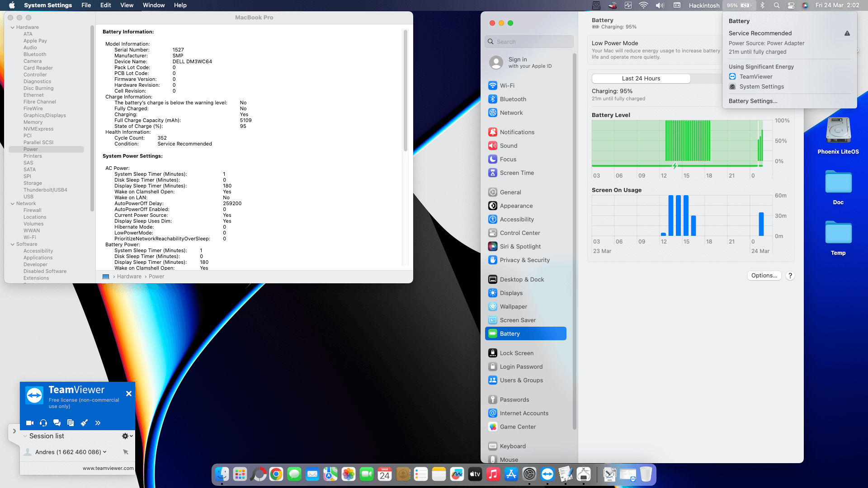Open Users & Groups settings

[x=525, y=380]
